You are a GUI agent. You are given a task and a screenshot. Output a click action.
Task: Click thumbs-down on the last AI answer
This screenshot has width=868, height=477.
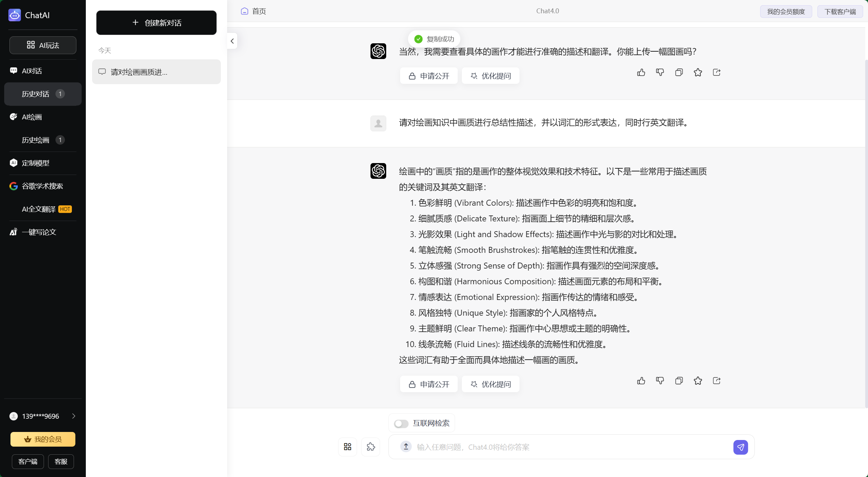coord(660,381)
